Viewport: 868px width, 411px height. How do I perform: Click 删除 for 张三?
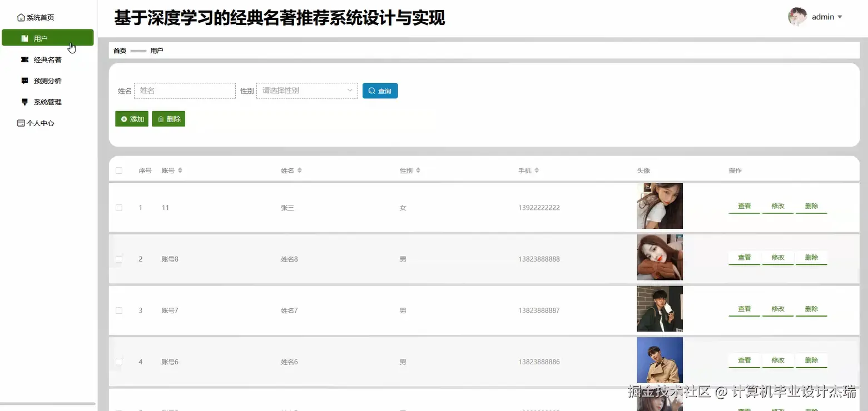click(x=811, y=206)
